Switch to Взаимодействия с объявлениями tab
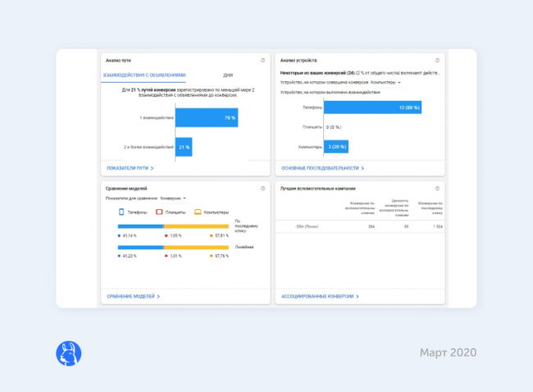This screenshot has height=392, width=533. coord(144,75)
